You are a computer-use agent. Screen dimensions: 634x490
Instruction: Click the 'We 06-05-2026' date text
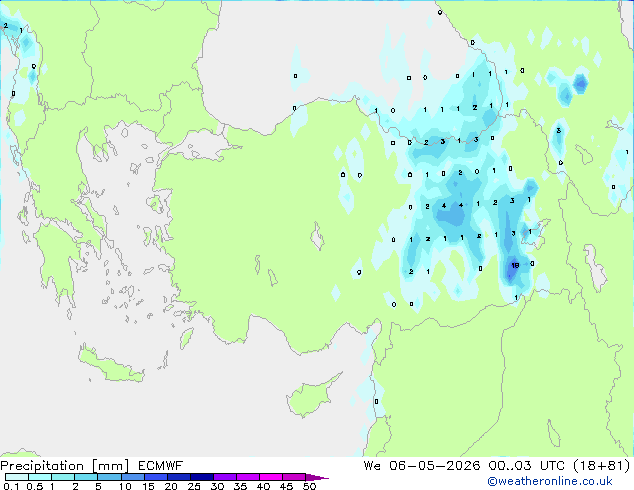tap(422, 466)
